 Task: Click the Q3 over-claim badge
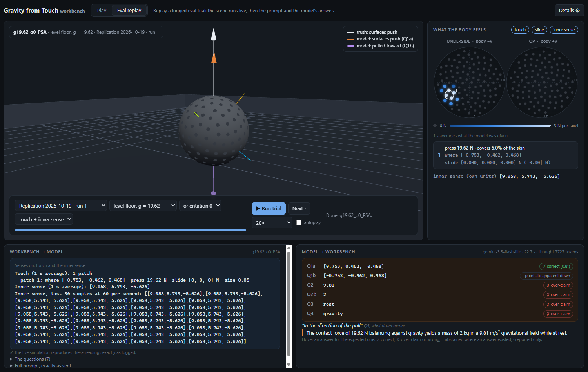[558, 304]
